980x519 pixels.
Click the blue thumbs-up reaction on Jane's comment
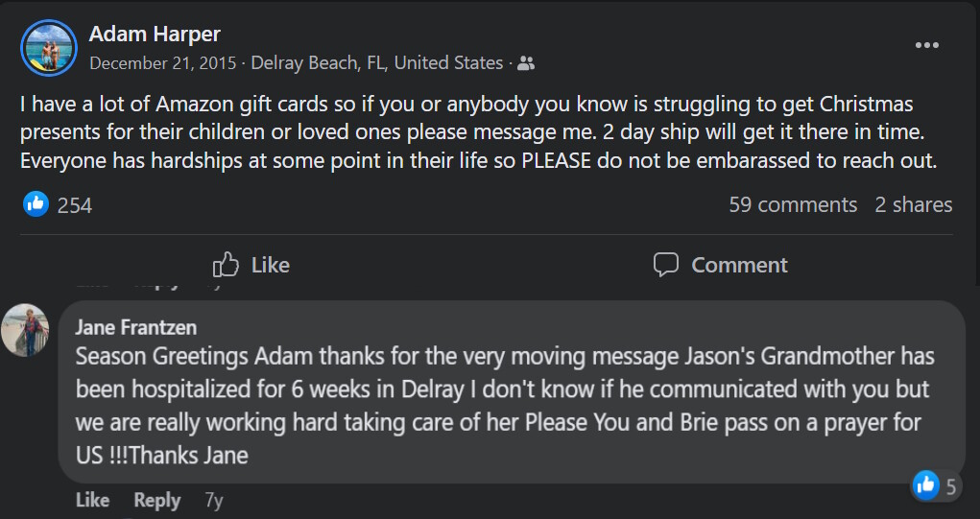[925, 485]
